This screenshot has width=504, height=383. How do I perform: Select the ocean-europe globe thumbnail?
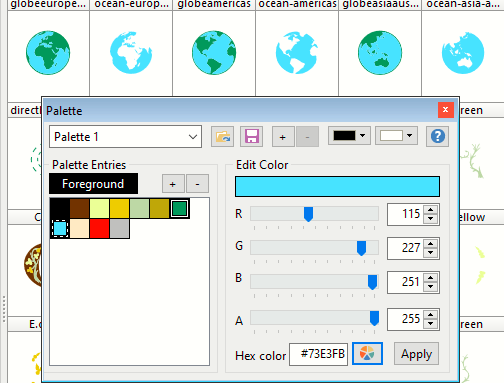[131, 53]
